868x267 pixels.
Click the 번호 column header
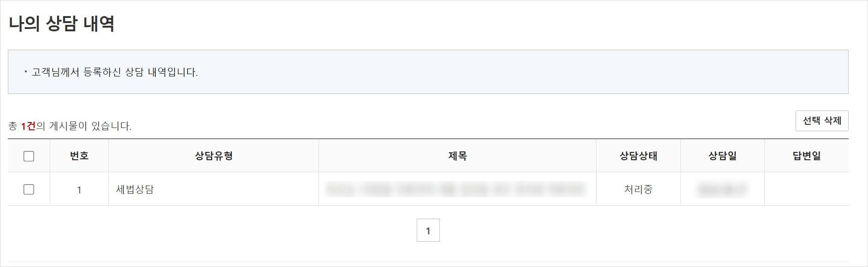[x=79, y=156]
